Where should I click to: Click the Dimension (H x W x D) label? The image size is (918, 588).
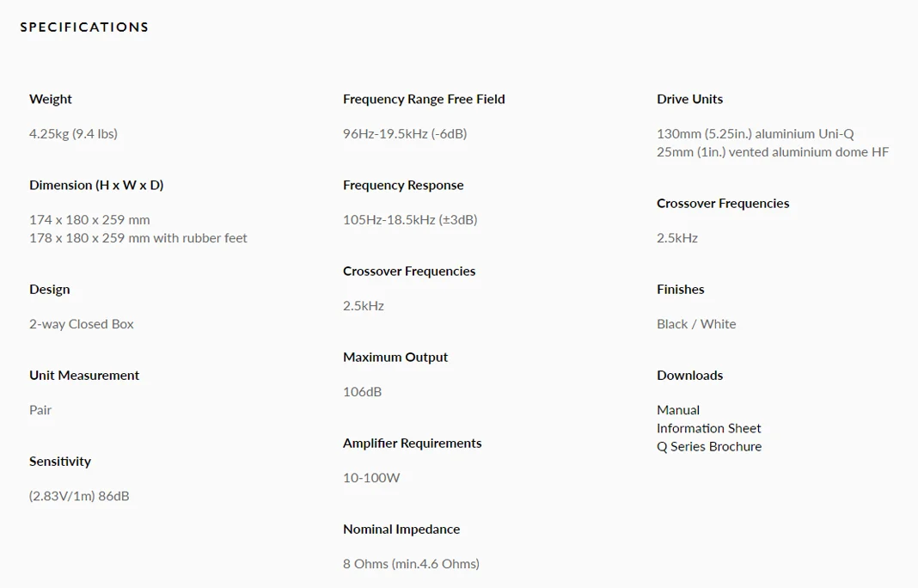(96, 185)
